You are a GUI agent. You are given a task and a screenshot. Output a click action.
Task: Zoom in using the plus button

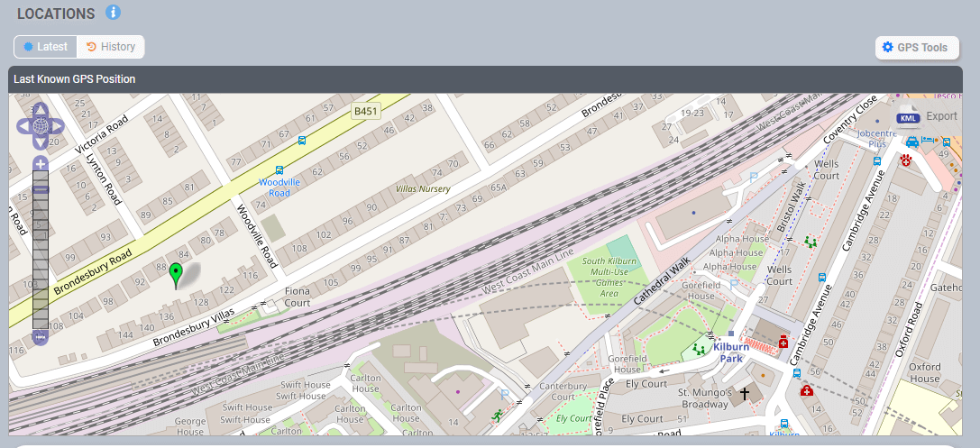(x=41, y=164)
